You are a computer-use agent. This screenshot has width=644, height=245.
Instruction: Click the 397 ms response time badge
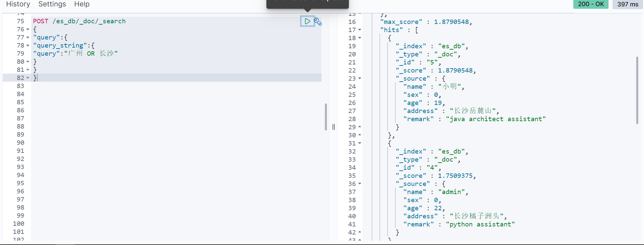click(628, 4)
